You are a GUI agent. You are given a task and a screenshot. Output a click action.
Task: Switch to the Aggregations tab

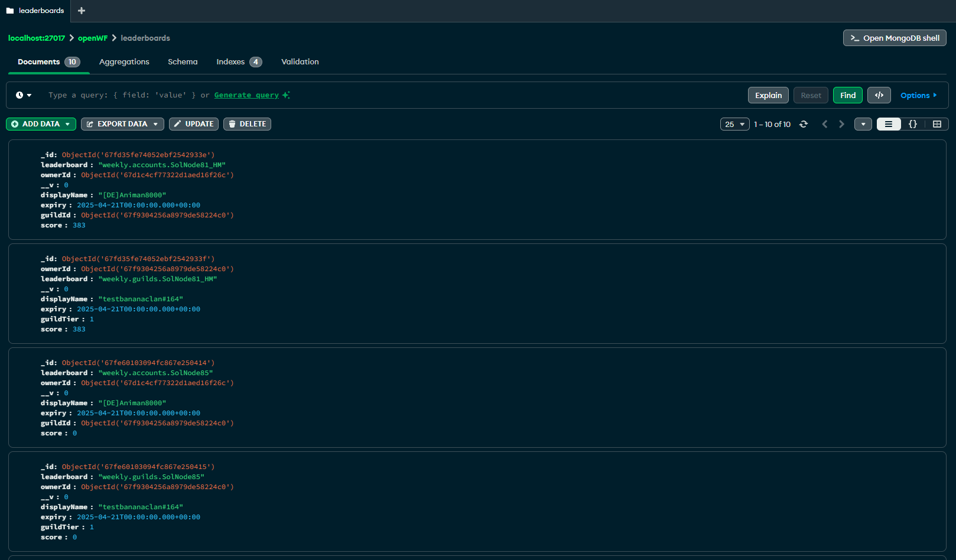point(124,61)
